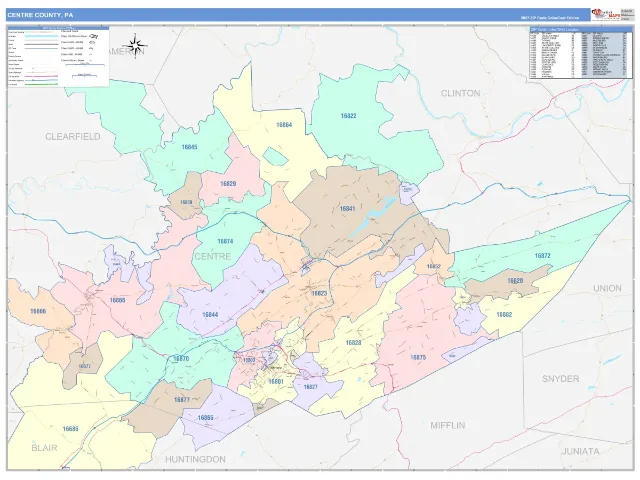This screenshot has width=640, height=480.
Task: Click the 16844 ZIP code label
Action: pos(210,315)
